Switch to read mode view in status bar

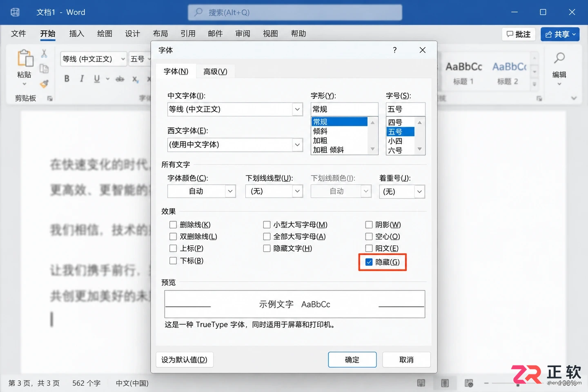[x=421, y=383]
